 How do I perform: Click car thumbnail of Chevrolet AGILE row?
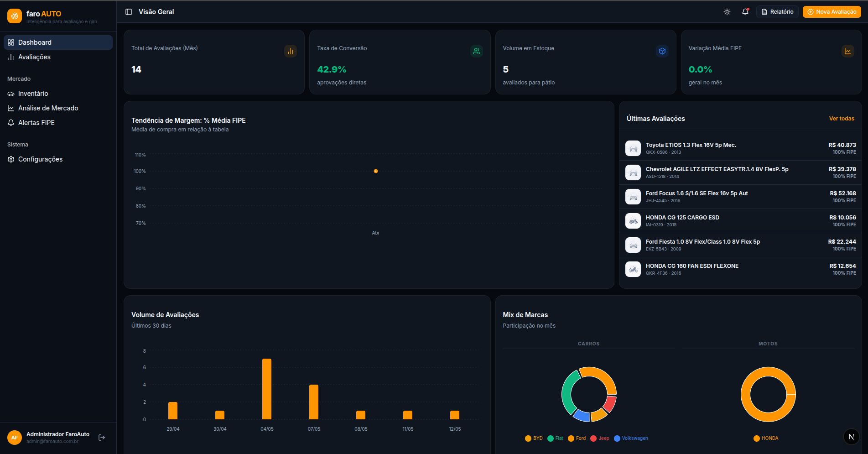[x=633, y=172]
